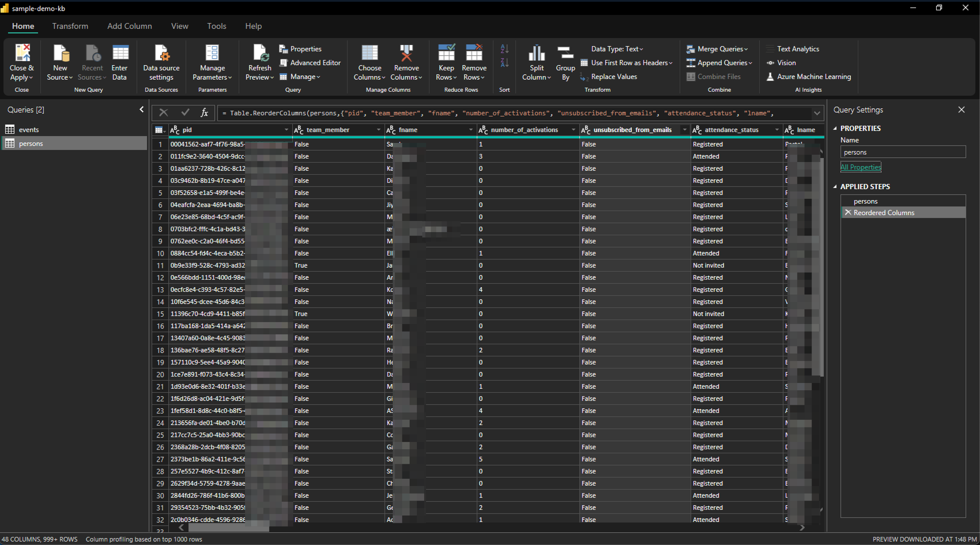Sort ascending A to Z
Screen dimensions: 980x545
click(504, 49)
